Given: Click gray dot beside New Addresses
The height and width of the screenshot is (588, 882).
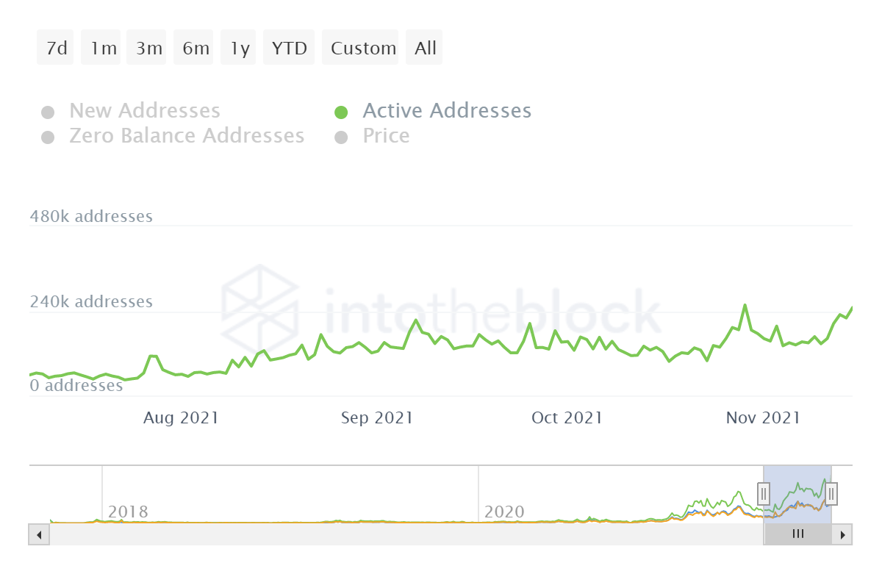Looking at the screenshot, I should tap(48, 112).
